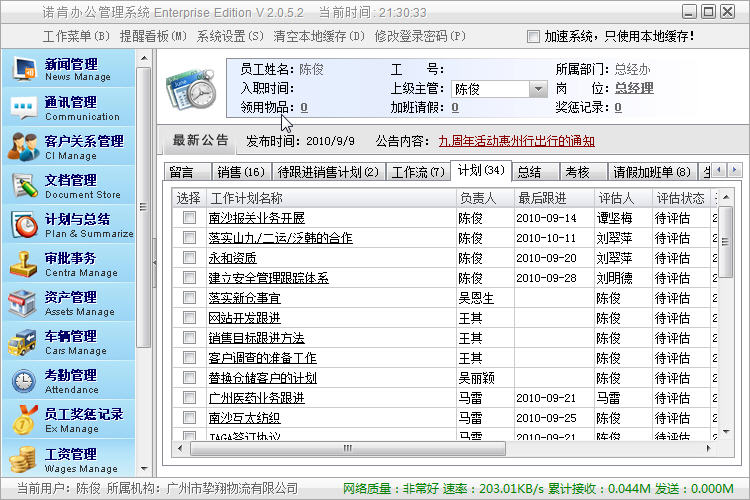Open 新闻管理 News Manage icon

[x=24, y=69]
